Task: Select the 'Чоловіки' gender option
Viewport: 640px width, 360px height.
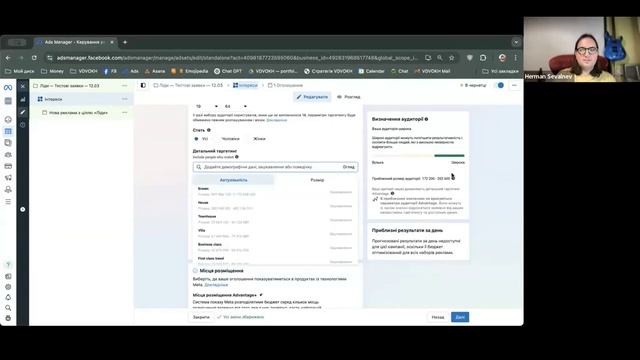Action: 230,139
